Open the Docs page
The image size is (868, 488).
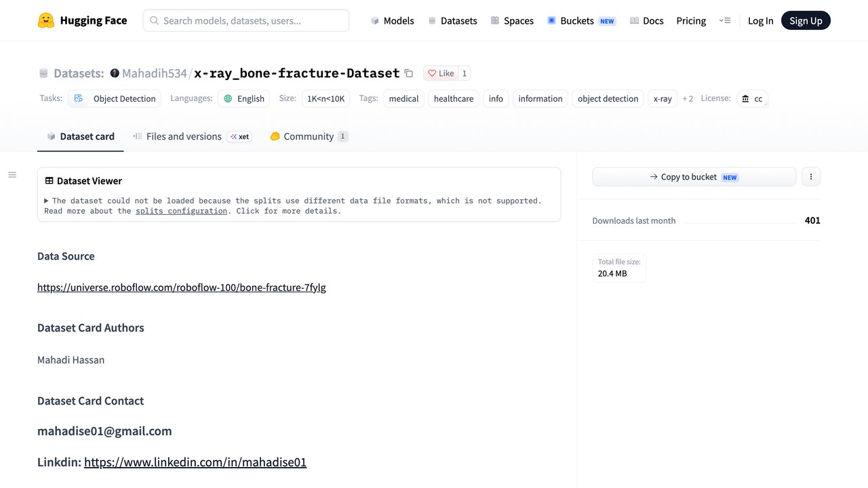[646, 21]
